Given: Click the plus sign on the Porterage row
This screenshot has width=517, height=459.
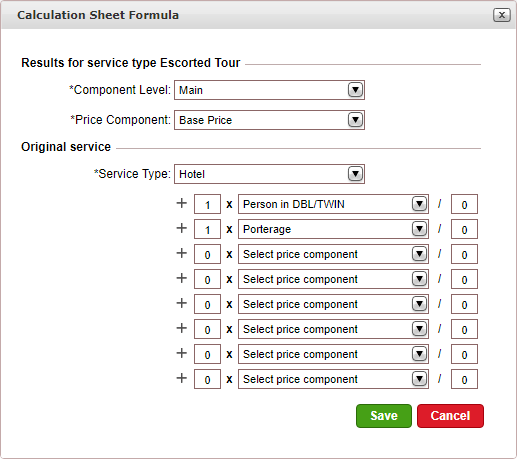Looking at the screenshot, I should point(182,228).
